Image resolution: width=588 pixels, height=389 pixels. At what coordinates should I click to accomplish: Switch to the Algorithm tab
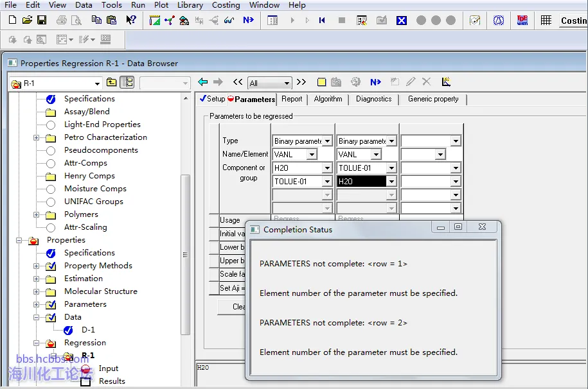(x=328, y=99)
